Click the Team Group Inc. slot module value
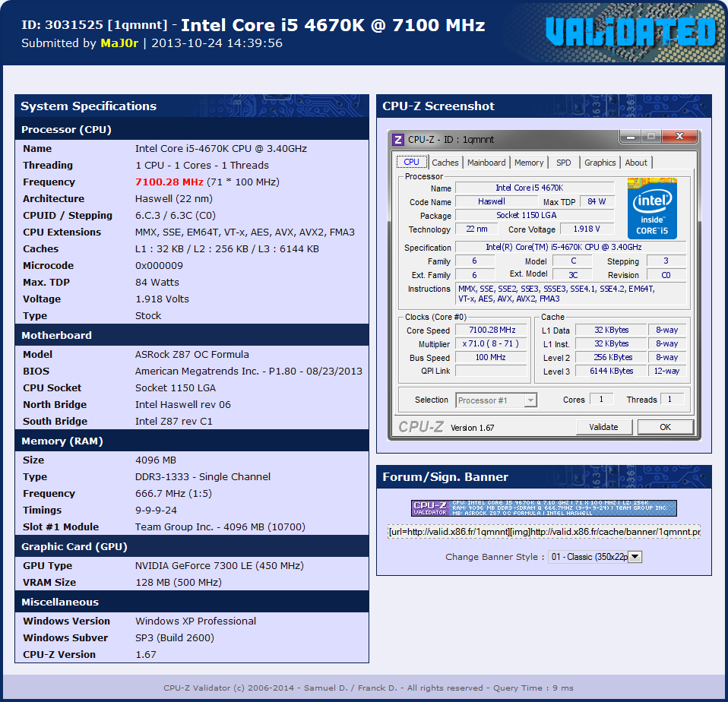The width and height of the screenshot is (728, 702). pyautogui.click(x=220, y=527)
